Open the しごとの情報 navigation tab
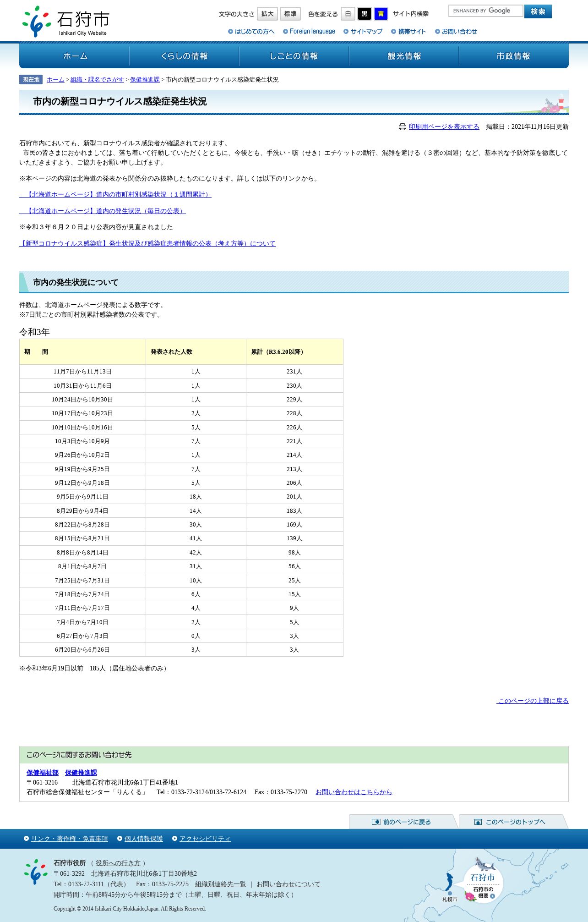Screen dimensions: 588x922 294,56
